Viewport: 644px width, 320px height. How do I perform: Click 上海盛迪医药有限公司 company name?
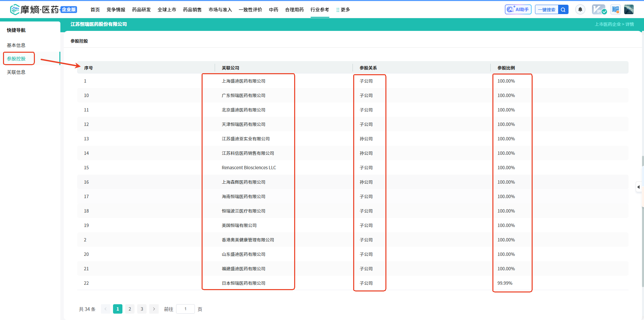point(244,81)
